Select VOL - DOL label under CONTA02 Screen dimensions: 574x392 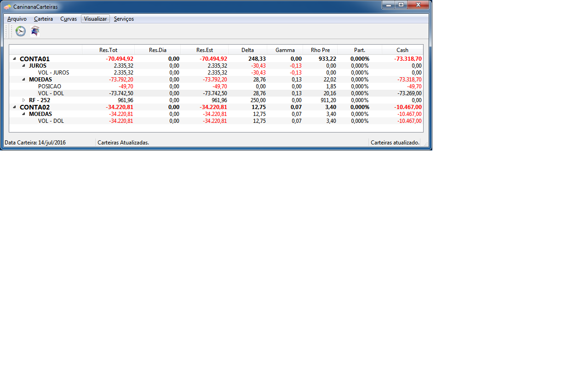coord(51,121)
